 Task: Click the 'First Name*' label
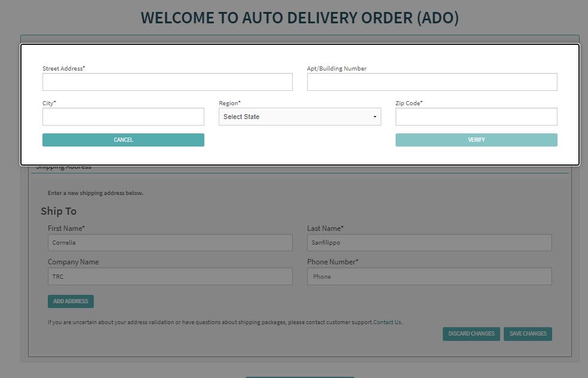coord(66,228)
